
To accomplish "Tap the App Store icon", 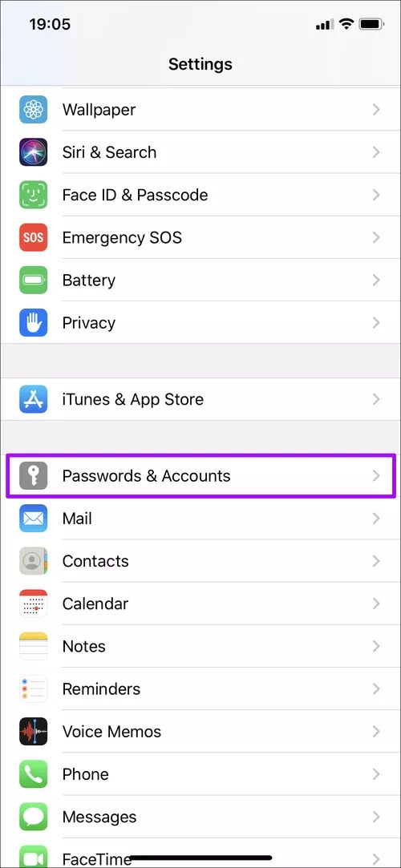I will pyautogui.click(x=33, y=399).
